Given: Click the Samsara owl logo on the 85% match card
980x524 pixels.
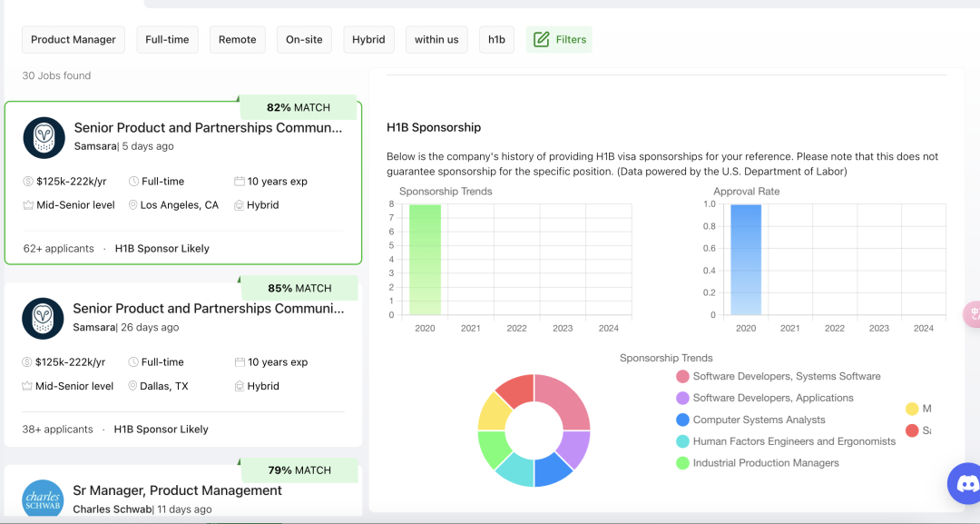Looking at the screenshot, I should pyautogui.click(x=44, y=318).
